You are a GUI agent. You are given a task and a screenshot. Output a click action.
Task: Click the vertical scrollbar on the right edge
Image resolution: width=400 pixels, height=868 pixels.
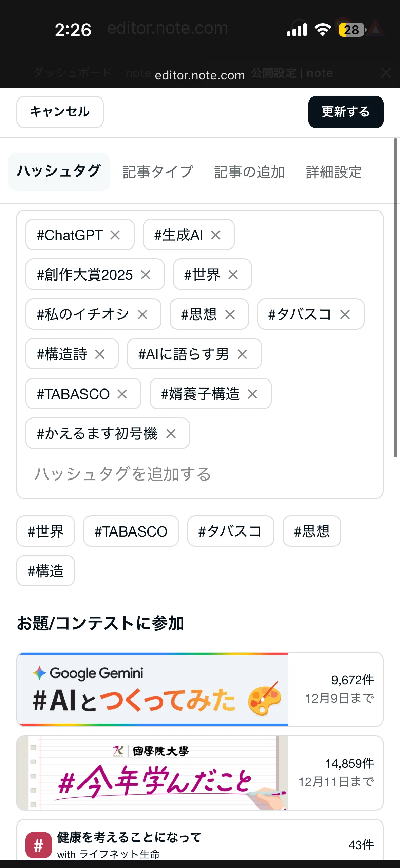pos(395,297)
